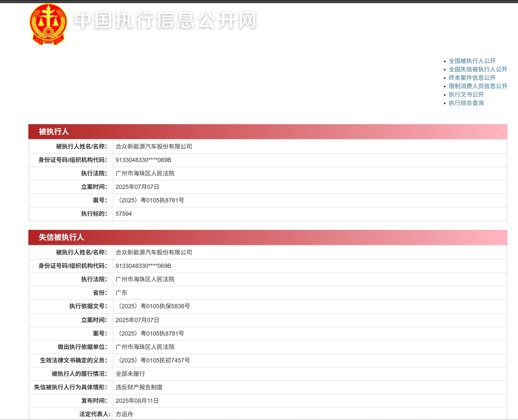
Task: Click the 生效法律文书确定的义务 label
Action: coord(74,360)
